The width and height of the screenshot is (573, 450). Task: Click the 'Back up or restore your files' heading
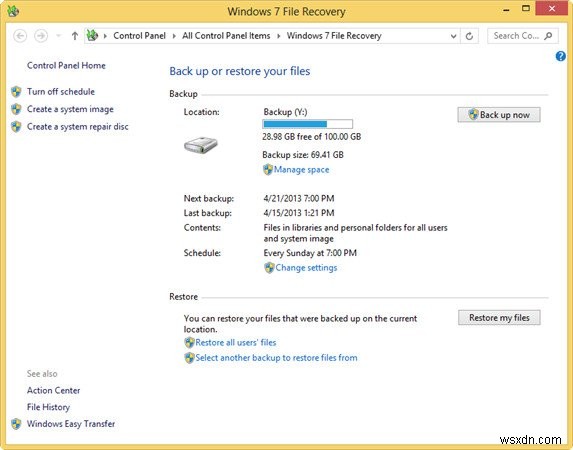point(240,71)
